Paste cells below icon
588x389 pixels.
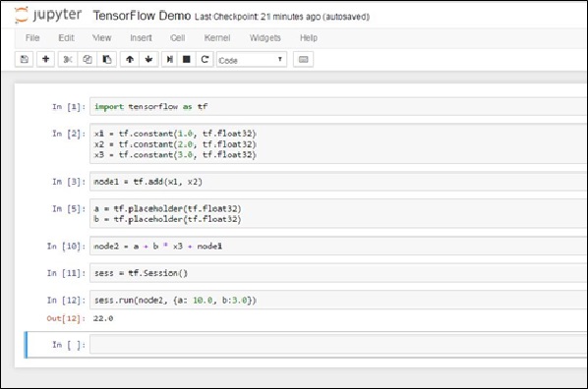pos(107,59)
